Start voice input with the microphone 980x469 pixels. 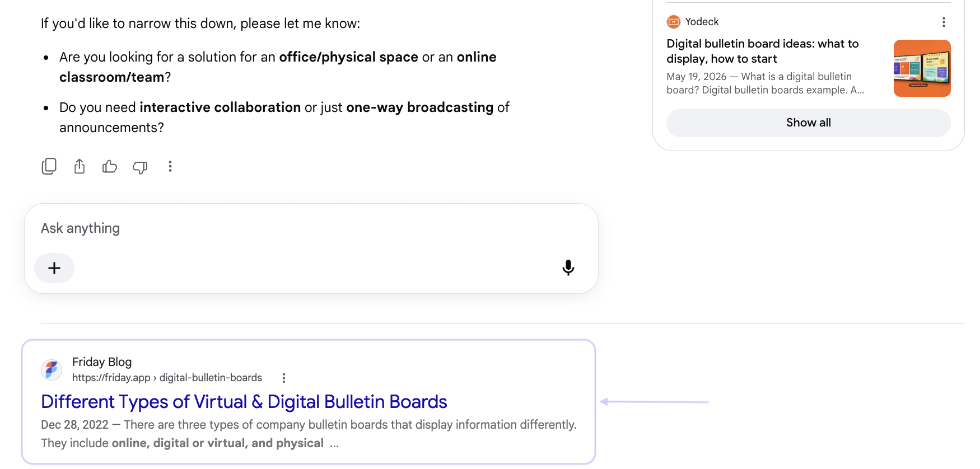pos(568,268)
